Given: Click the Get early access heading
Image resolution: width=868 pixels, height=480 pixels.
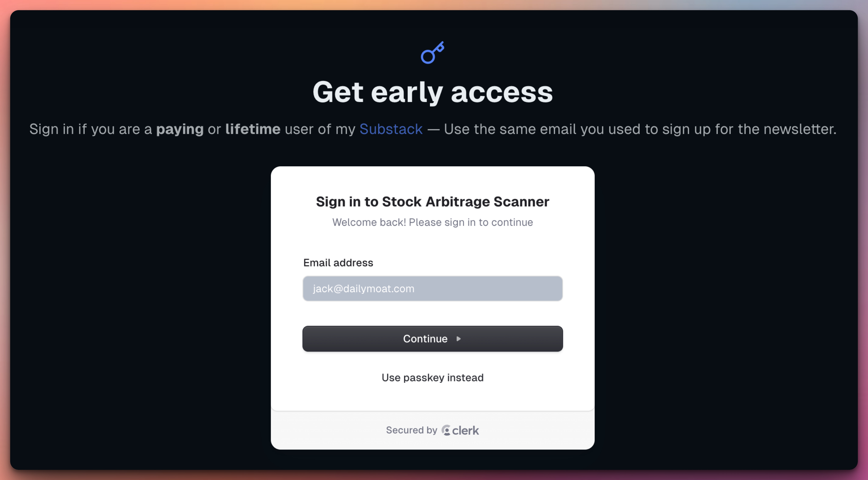Looking at the screenshot, I should click(433, 92).
